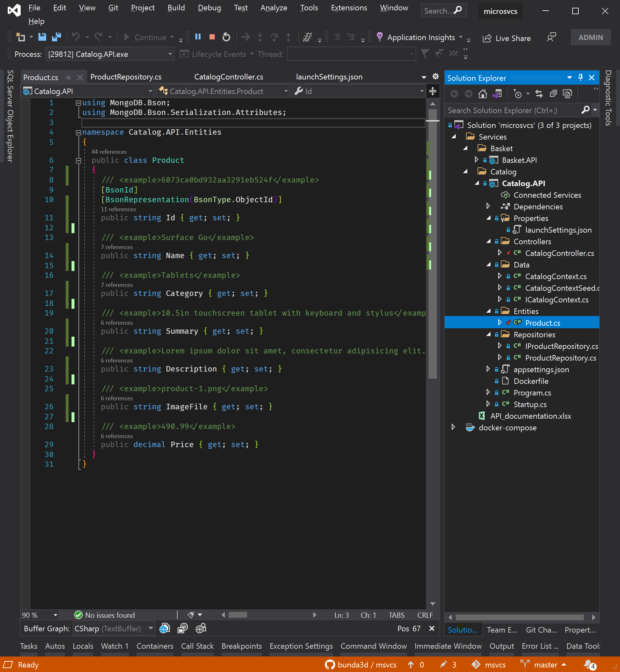Image resolution: width=620 pixels, height=672 pixels.
Task: Pin the Solution Explorer panel
Action: [581, 78]
